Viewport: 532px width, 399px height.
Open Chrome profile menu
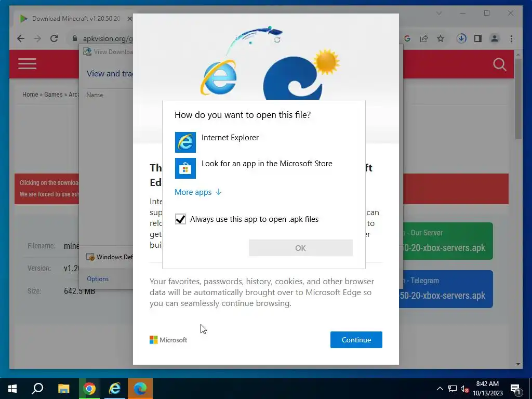[495, 38]
